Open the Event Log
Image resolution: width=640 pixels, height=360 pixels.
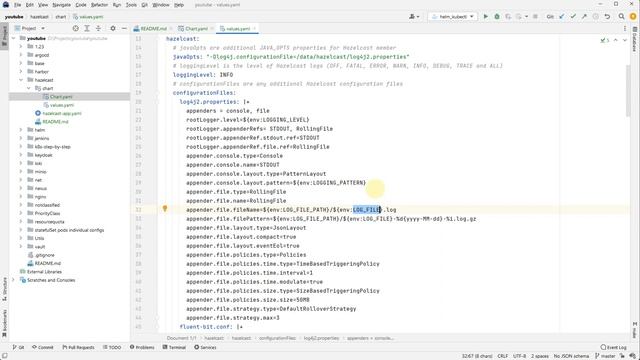[x=613, y=347]
